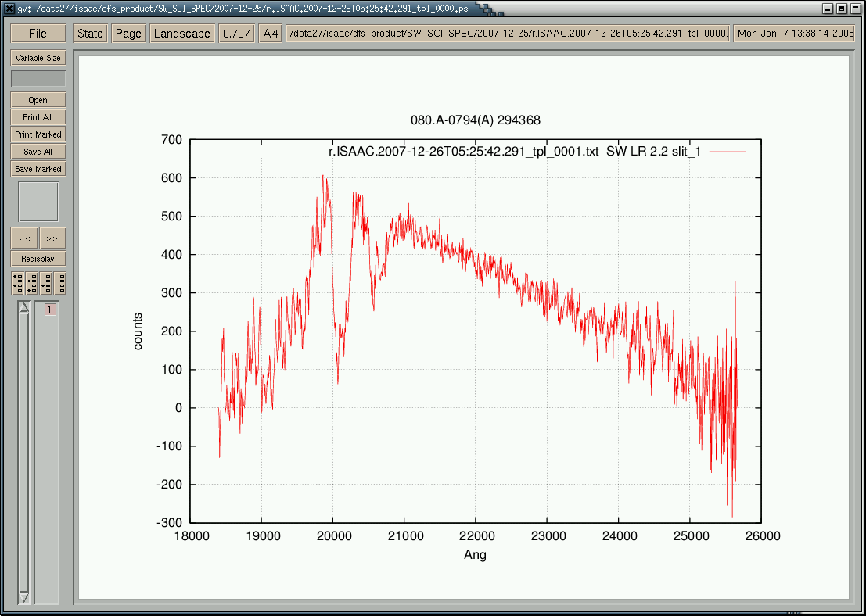Viewport: 866px width, 616px height.
Task: Select page 1 in the page list
Action: pyautogui.click(x=49, y=310)
